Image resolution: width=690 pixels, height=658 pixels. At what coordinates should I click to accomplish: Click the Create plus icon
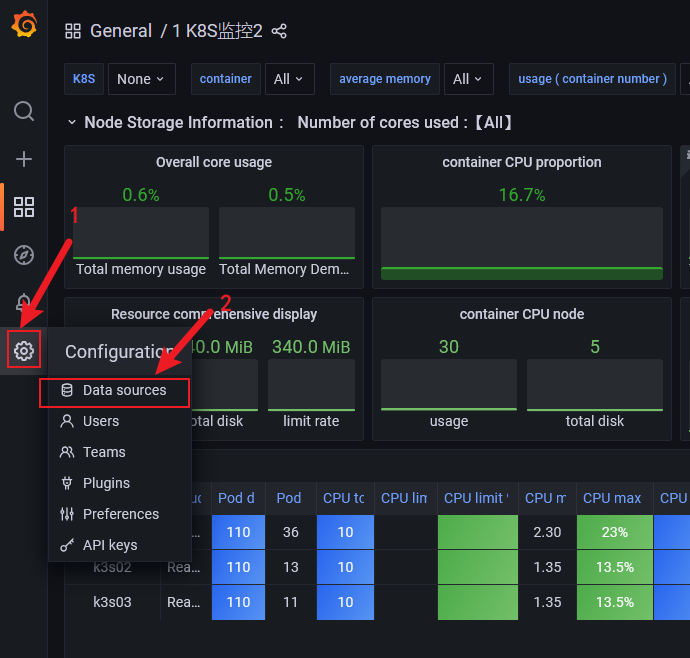(24, 159)
